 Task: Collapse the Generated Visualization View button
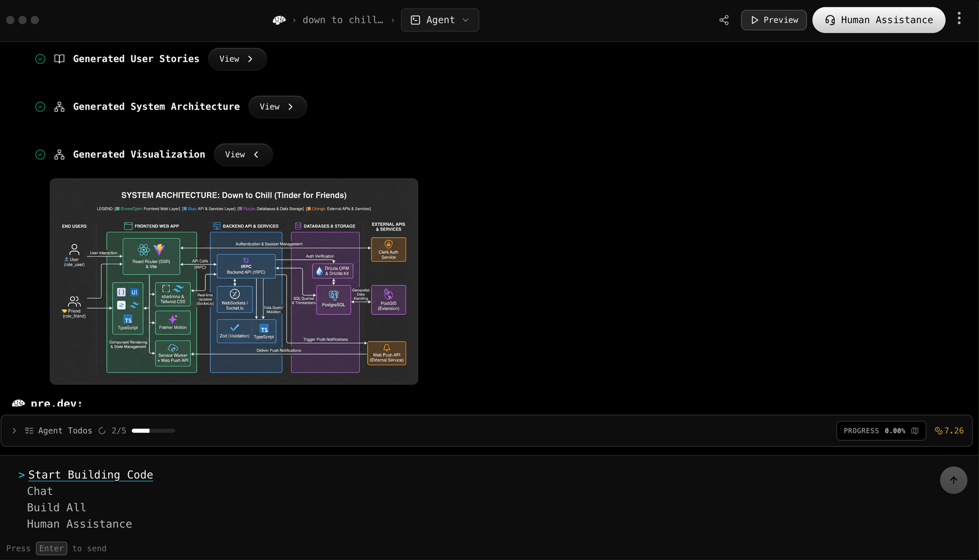pyautogui.click(x=243, y=155)
